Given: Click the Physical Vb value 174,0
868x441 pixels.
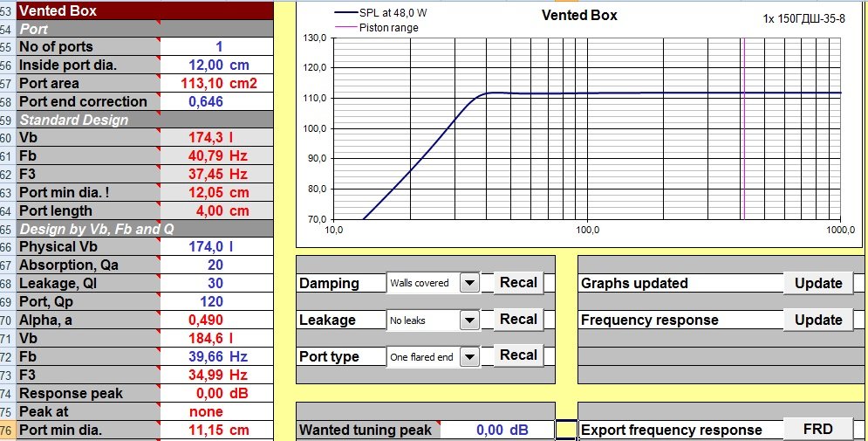Looking at the screenshot, I should click(x=218, y=247).
